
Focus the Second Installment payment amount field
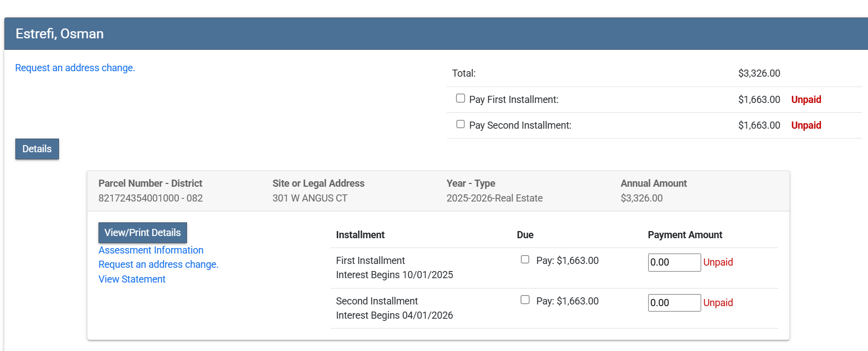[674, 303]
